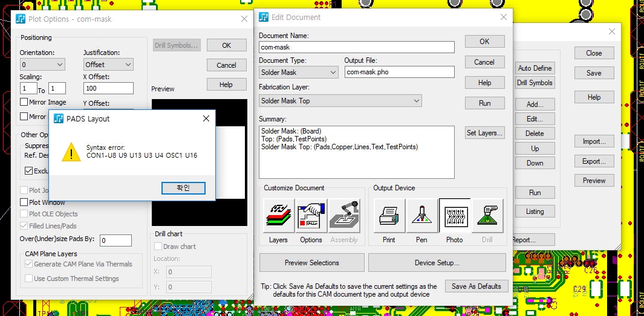The width and height of the screenshot is (644, 316).
Task: Toggle the Mirror Image checkbox
Action: point(25,102)
